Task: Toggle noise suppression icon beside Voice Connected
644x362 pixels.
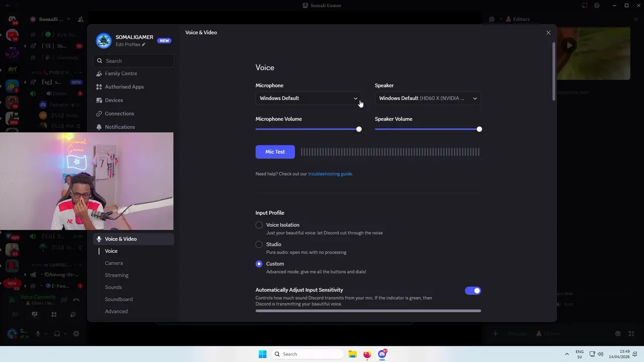Action: (x=64, y=300)
